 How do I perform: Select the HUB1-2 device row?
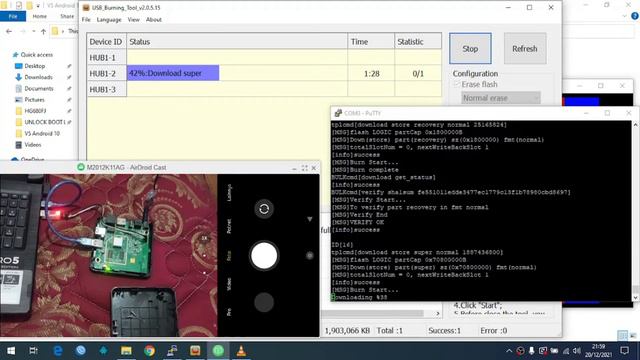[x=264, y=73]
